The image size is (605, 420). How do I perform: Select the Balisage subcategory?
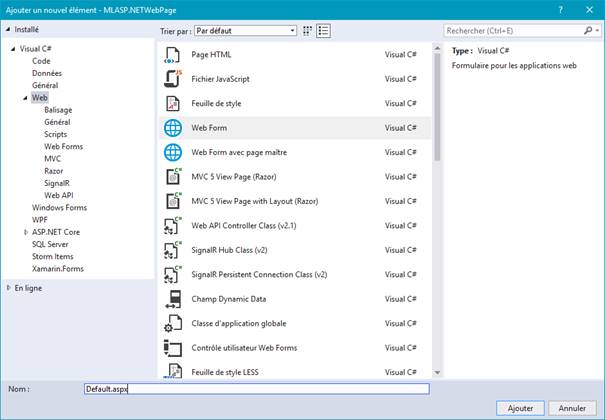tap(58, 110)
